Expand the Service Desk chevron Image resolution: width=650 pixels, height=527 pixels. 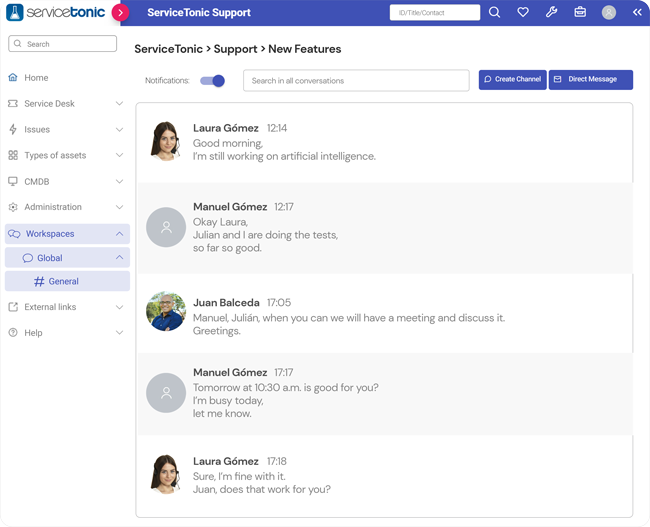(119, 103)
